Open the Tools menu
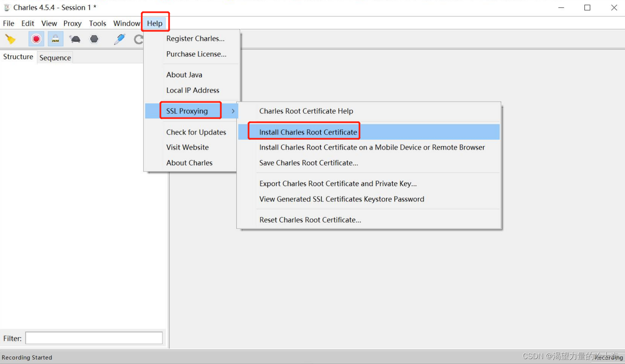The height and width of the screenshot is (364, 625). (x=98, y=24)
